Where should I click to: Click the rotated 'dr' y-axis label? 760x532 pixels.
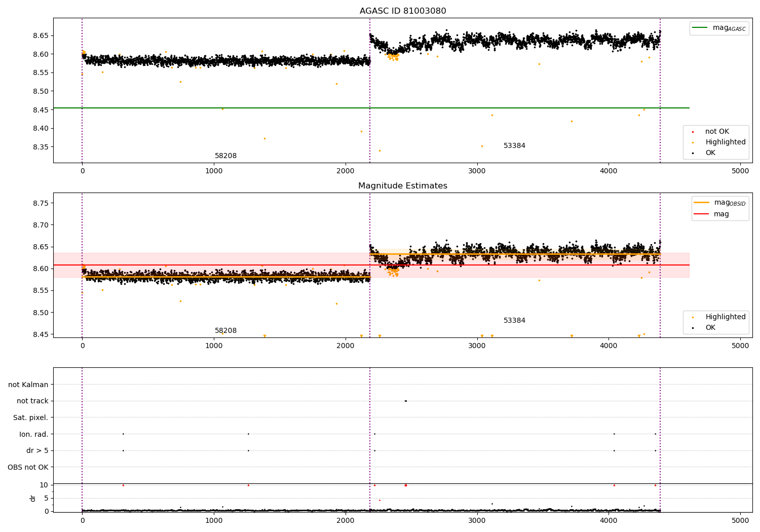coord(33,498)
